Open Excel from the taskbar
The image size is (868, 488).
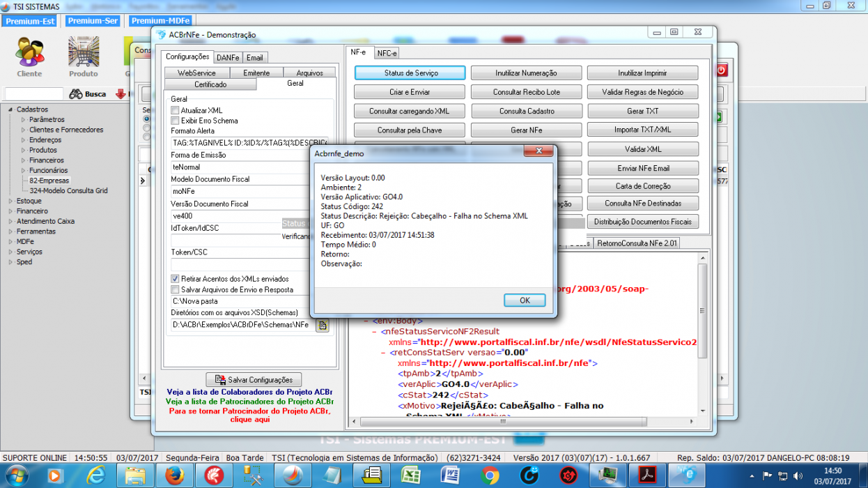[412, 476]
